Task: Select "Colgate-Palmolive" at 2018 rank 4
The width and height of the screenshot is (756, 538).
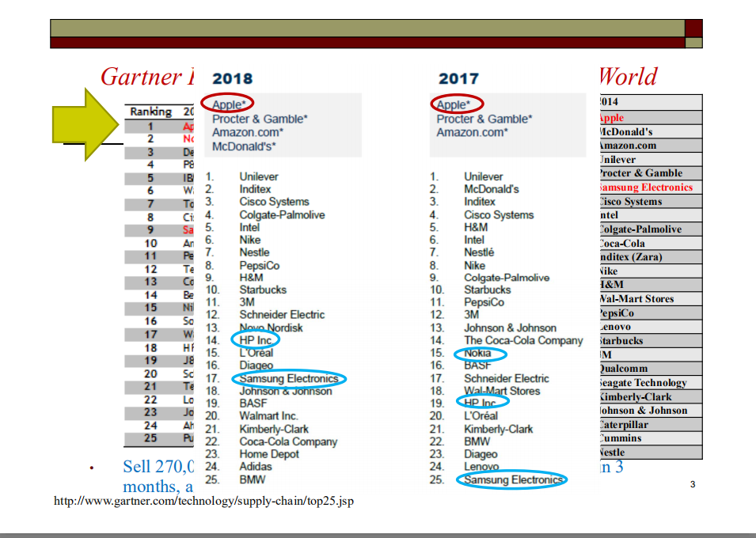Action: pos(282,215)
